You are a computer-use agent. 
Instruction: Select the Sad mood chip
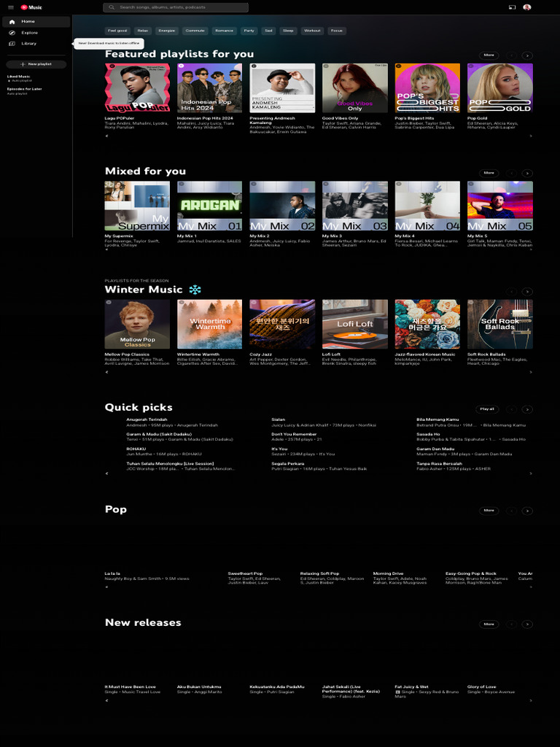[x=268, y=31]
